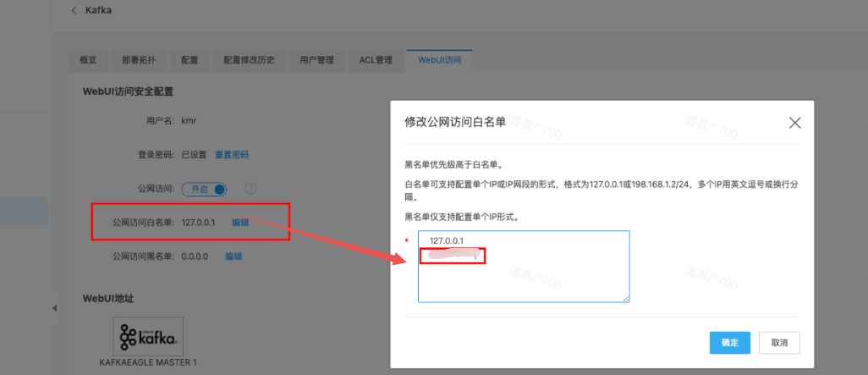Click the Kafka page title

coord(98,10)
